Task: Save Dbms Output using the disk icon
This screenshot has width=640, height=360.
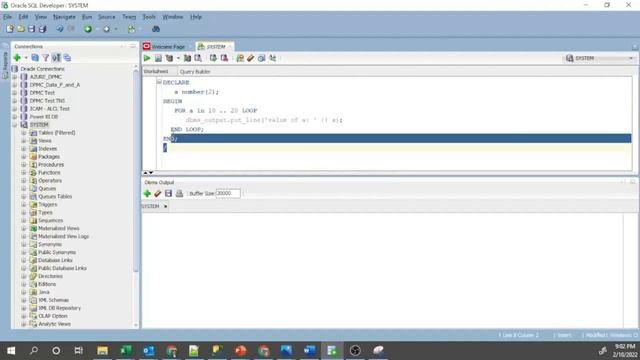Action: tap(168, 193)
